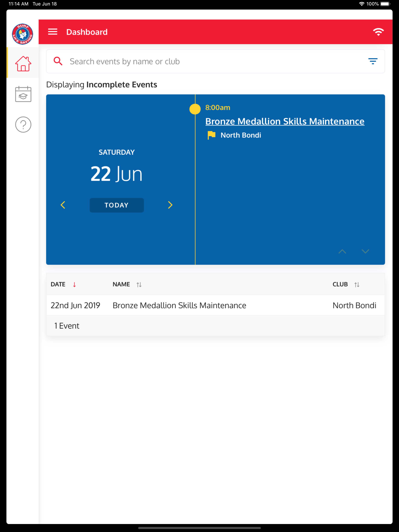This screenshot has width=399, height=532.
Task: Open the calendar training events sidebar icon
Action: 23,94
